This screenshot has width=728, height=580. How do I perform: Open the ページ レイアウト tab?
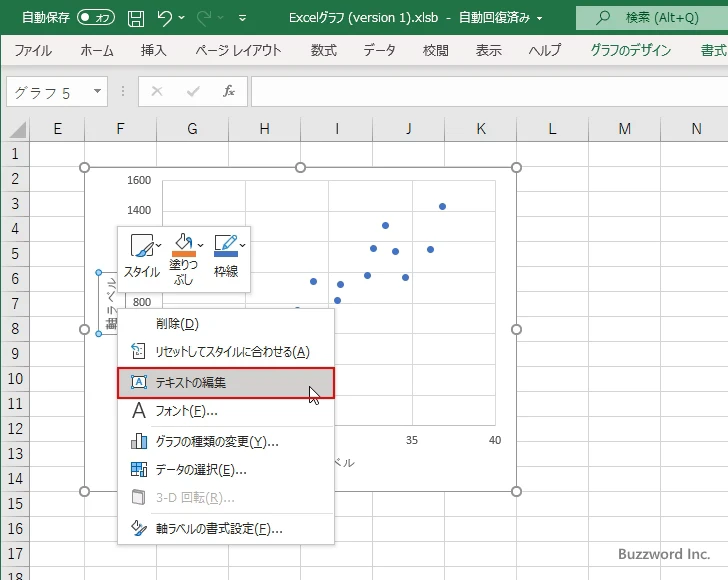[239, 50]
